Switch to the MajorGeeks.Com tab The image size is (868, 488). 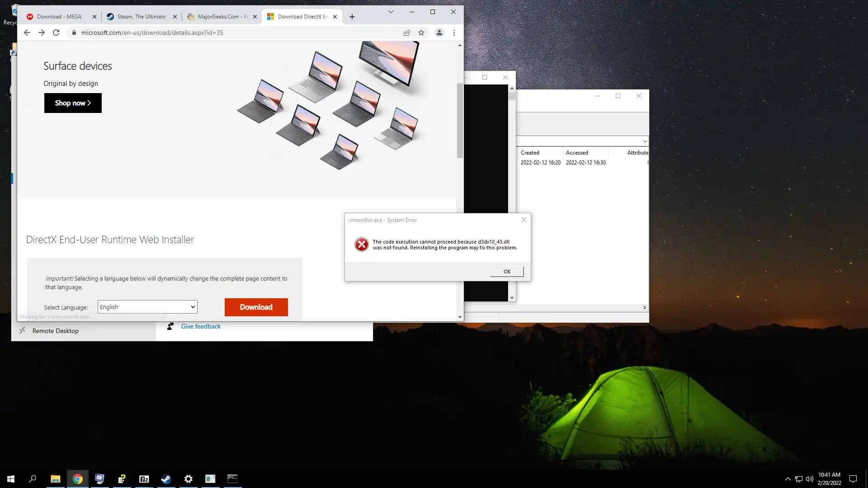[219, 17]
